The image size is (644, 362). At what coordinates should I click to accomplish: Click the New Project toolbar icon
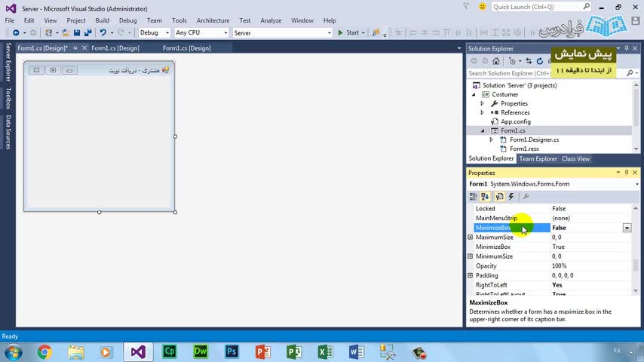(48, 32)
